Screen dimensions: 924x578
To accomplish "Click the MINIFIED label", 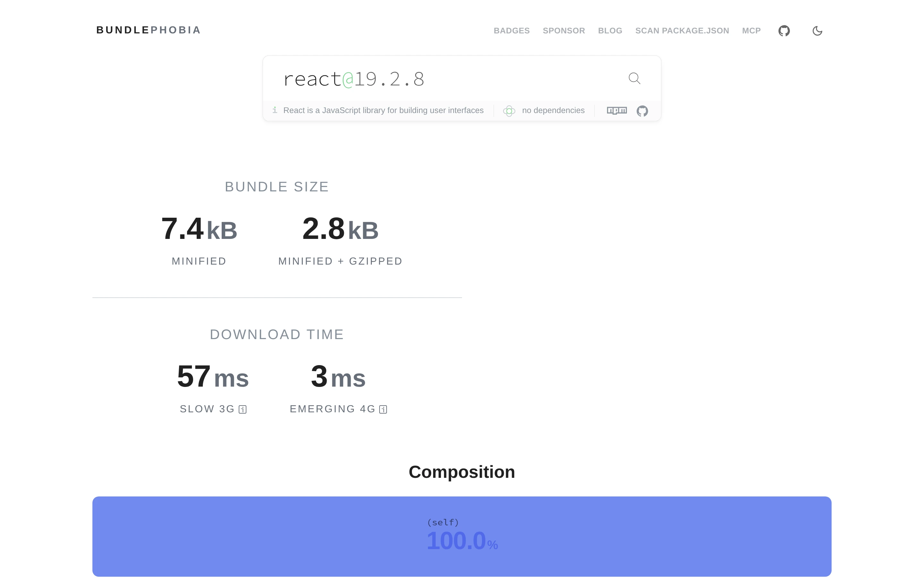I will (199, 261).
